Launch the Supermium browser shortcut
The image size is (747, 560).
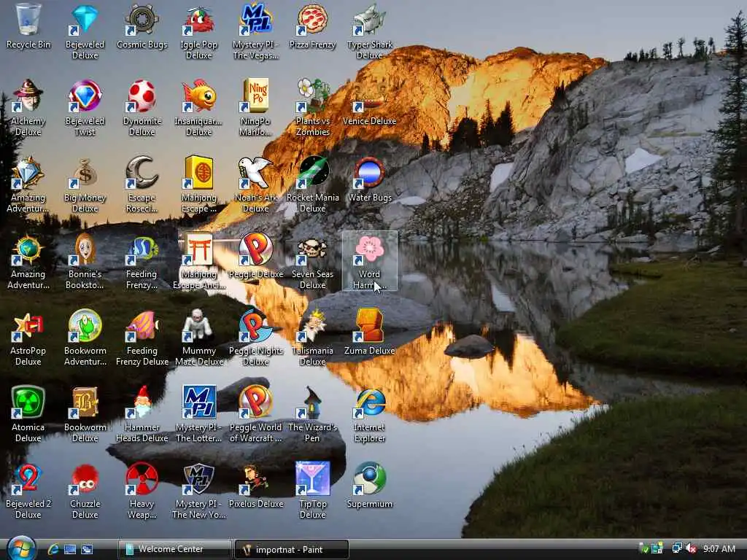coord(370,486)
